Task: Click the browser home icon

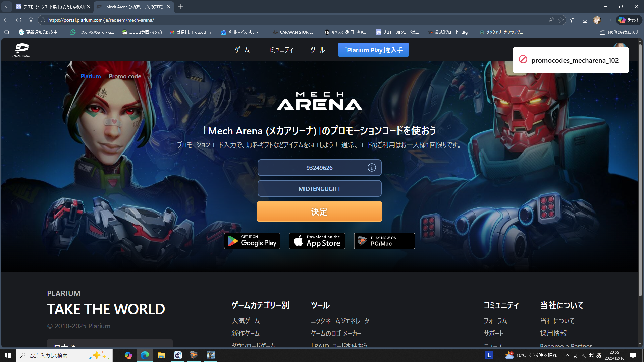Action: pos(31,20)
